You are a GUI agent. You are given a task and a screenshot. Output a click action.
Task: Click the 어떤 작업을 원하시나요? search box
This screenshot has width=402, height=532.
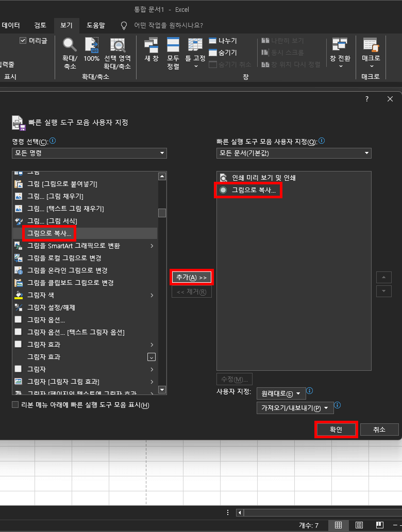click(x=169, y=25)
